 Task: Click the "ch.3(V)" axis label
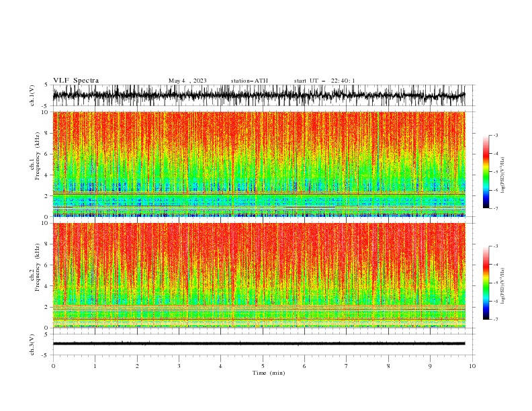pos(32,345)
